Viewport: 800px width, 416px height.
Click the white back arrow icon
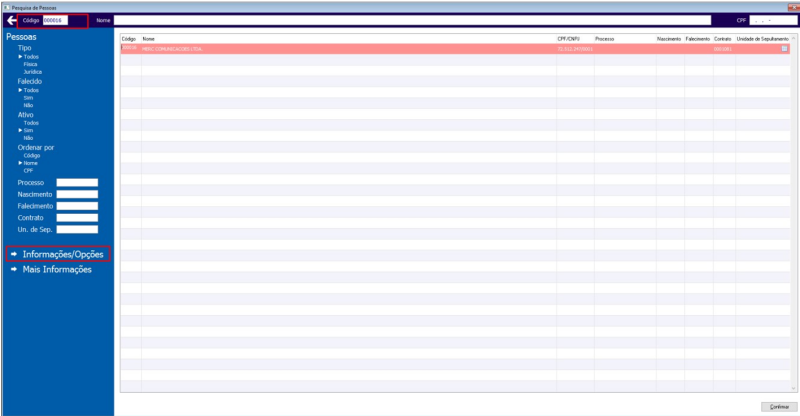pyautogui.click(x=11, y=20)
